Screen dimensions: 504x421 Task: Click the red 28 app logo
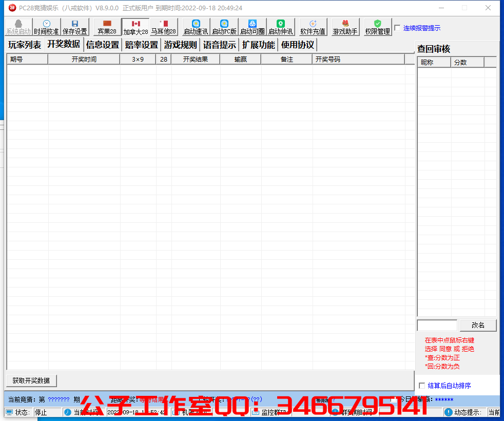(x=12, y=8)
